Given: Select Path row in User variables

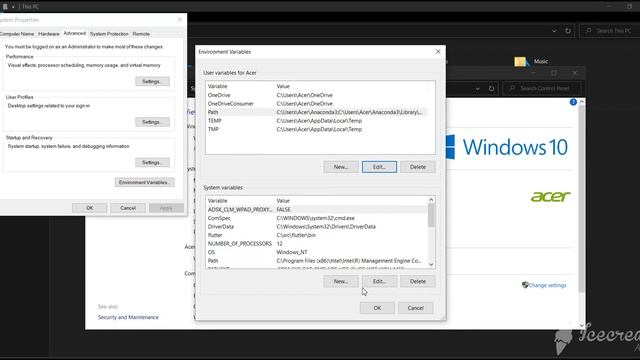Looking at the screenshot, I should [x=317, y=112].
